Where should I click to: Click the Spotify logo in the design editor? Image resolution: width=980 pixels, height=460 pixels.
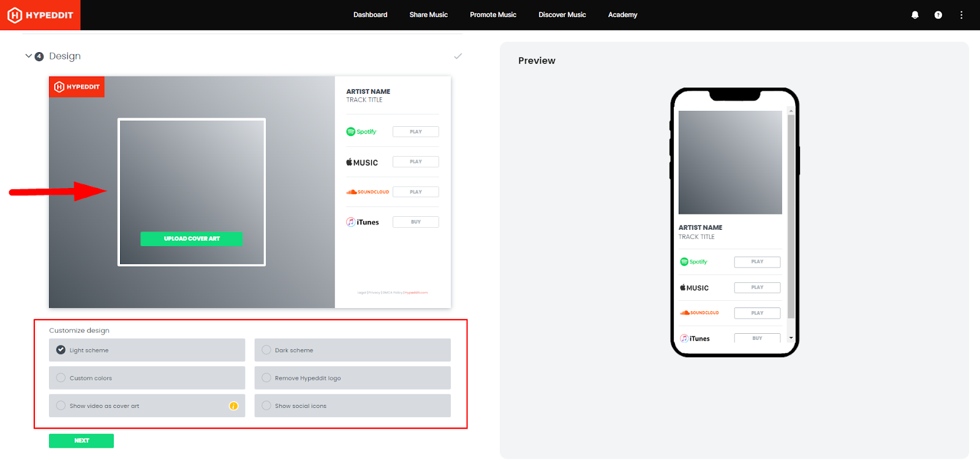[x=361, y=132]
